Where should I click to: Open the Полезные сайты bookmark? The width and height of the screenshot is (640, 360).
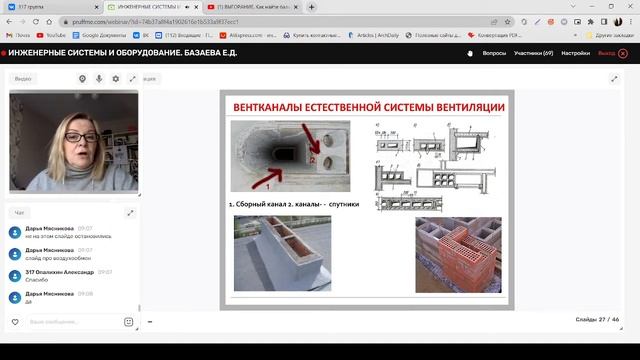433,36
